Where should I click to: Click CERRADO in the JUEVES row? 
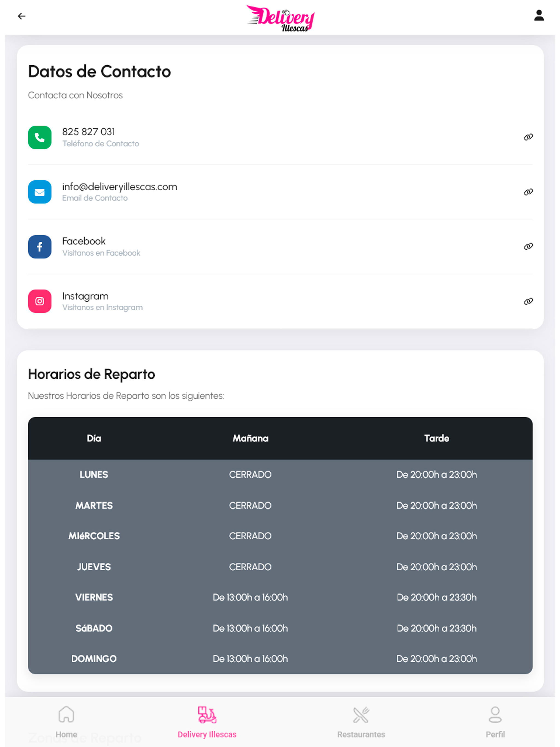coord(250,567)
